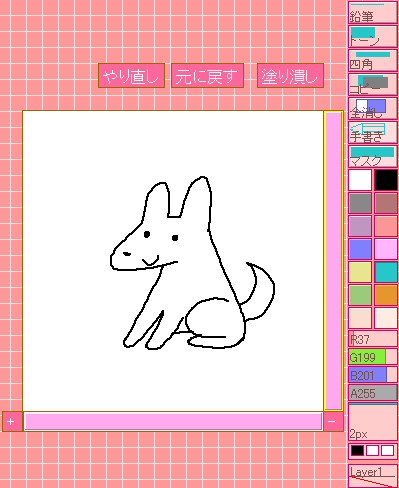This screenshot has width=399, height=488.
Task: Click the A255 alpha slider
Action: tap(373, 393)
